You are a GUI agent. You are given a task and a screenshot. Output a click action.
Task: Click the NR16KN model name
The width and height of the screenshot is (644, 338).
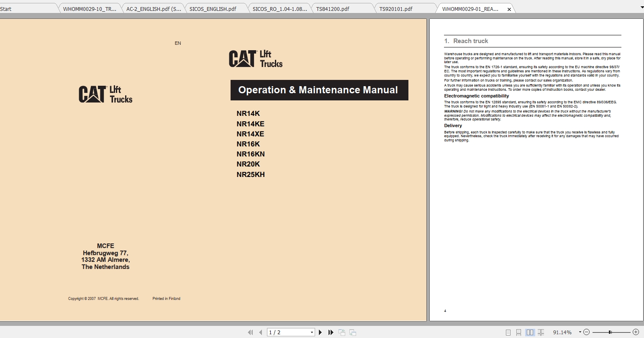pos(251,154)
